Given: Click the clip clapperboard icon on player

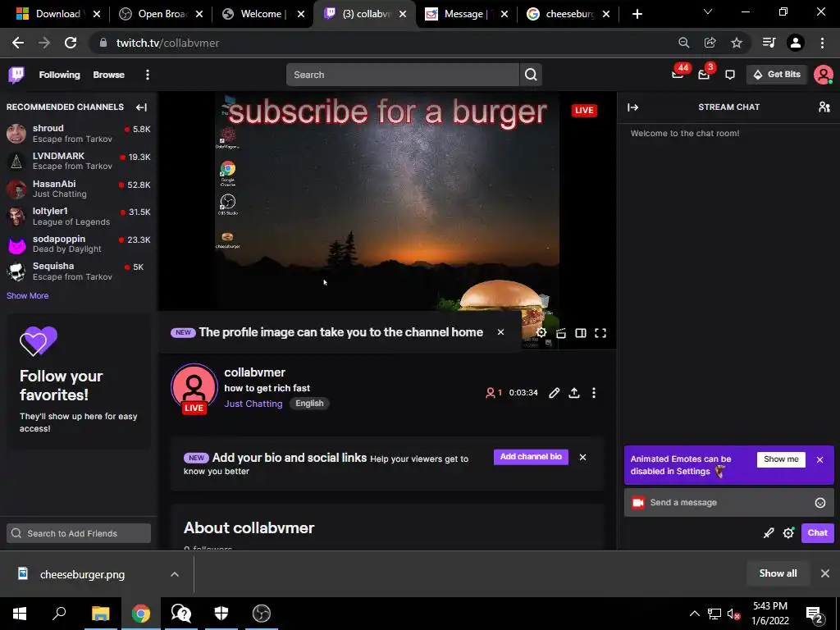Looking at the screenshot, I should (x=561, y=333).
